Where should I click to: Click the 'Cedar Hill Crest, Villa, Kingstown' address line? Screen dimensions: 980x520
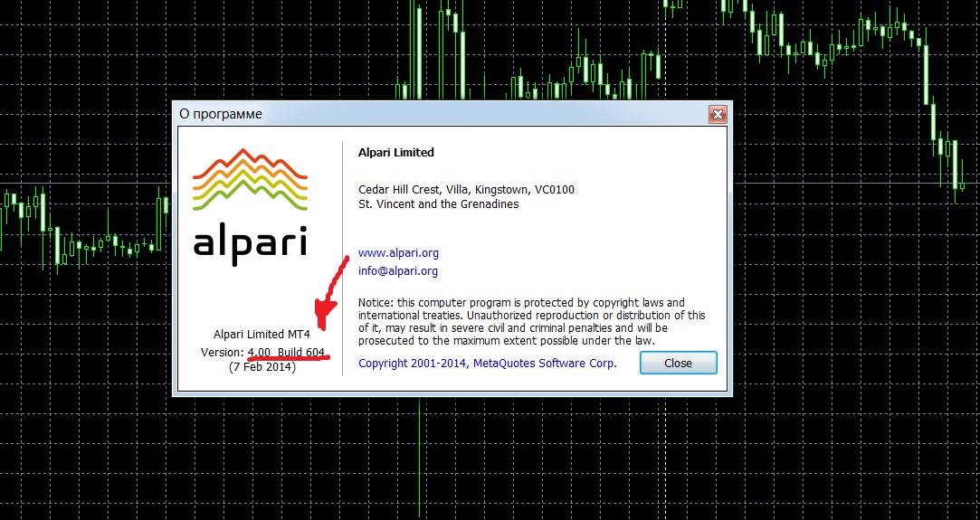point(466,189)
